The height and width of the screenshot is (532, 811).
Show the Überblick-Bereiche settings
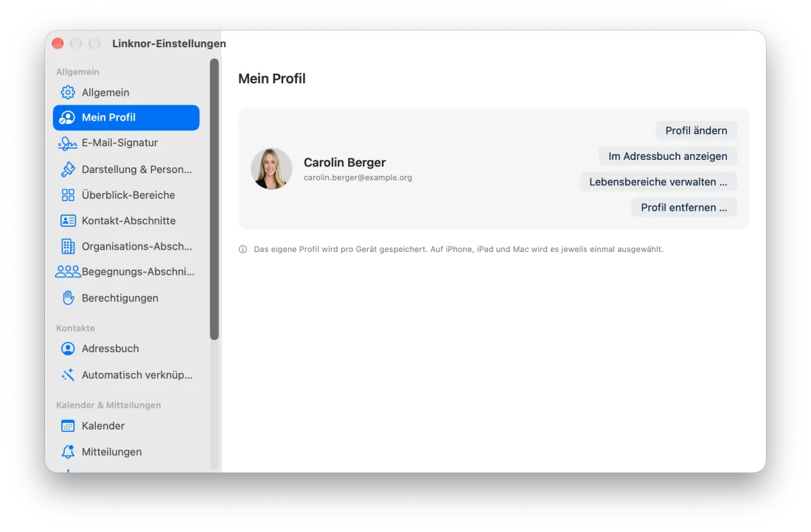[x=126, y=195]
